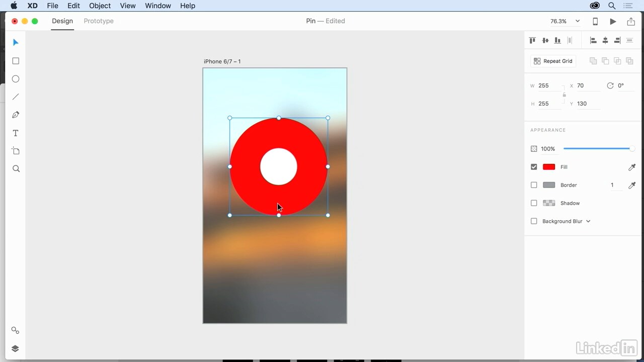
Task: Apply the Add boolean operation
Action: [593, 61]
